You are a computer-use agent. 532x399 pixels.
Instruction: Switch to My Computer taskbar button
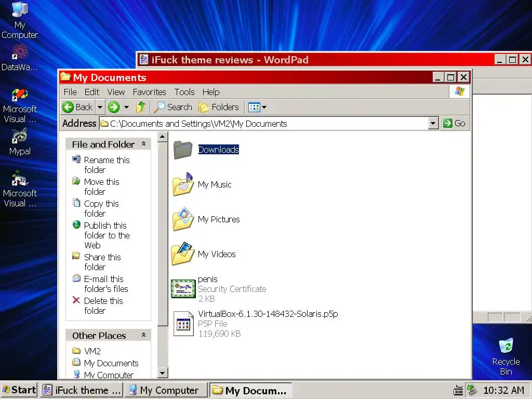[x=166, y=390]
